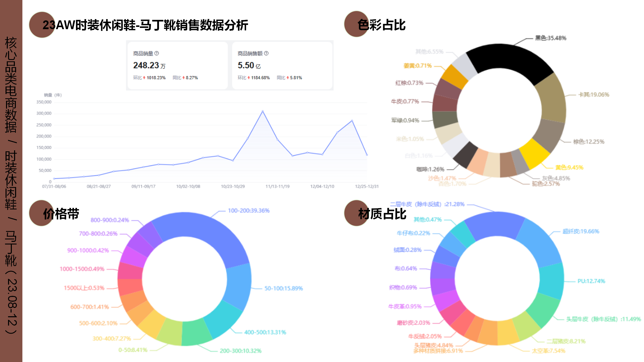Click the 咖啡:1.26% label
Image resolution: width=644 pixels, height=362 pixels.
(430, 169)
